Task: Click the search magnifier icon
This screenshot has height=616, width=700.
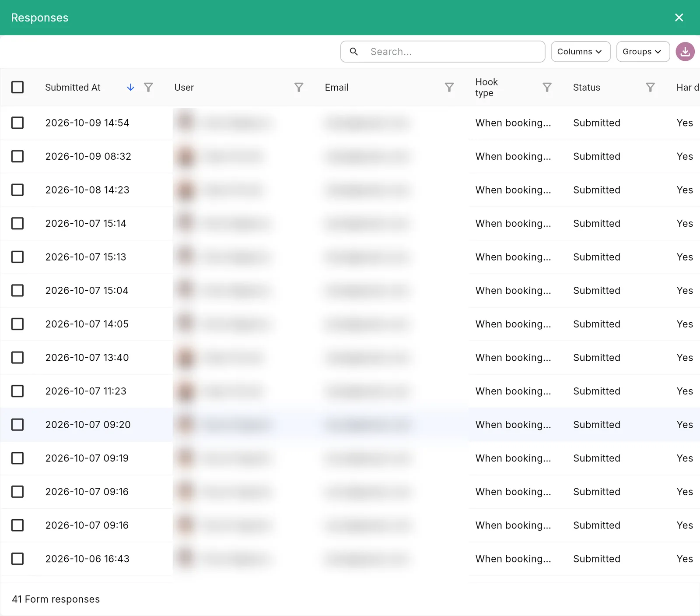Action: coord(354,52)
